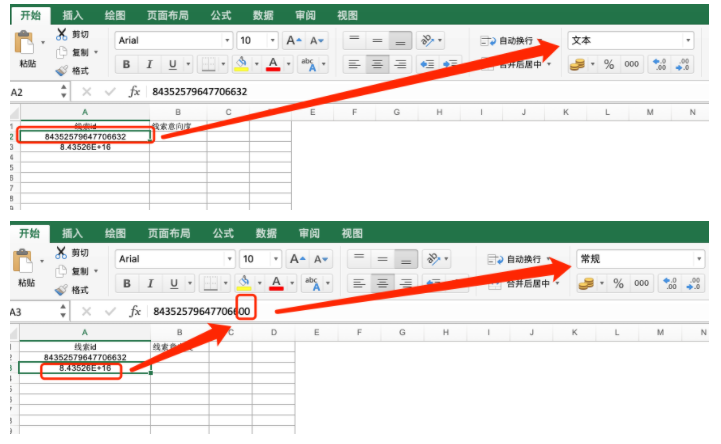Screen dimensions: 721x444
Task: Click Bold in the upper Excel ribbon
Action: point(127,65)
